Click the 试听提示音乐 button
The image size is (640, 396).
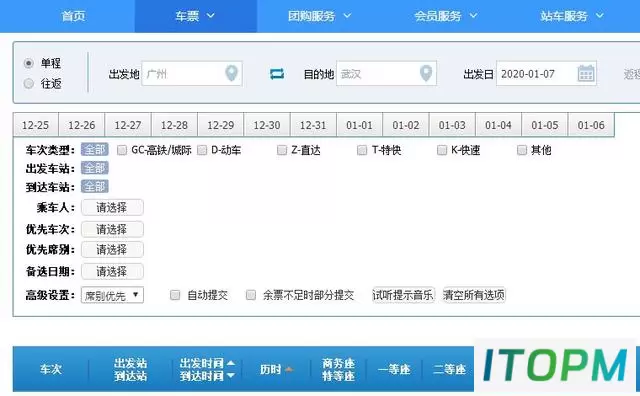[x=403, y=295]
